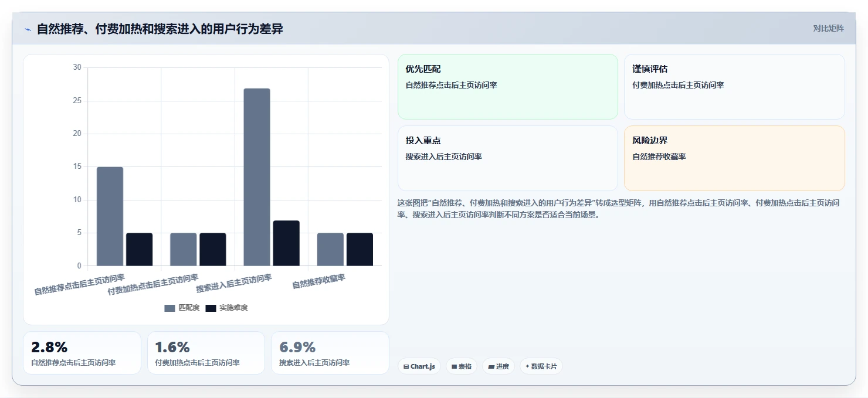Open the 谨慎评估 card
The width and height of the screenshot is (868, 398).
(734, 87)
